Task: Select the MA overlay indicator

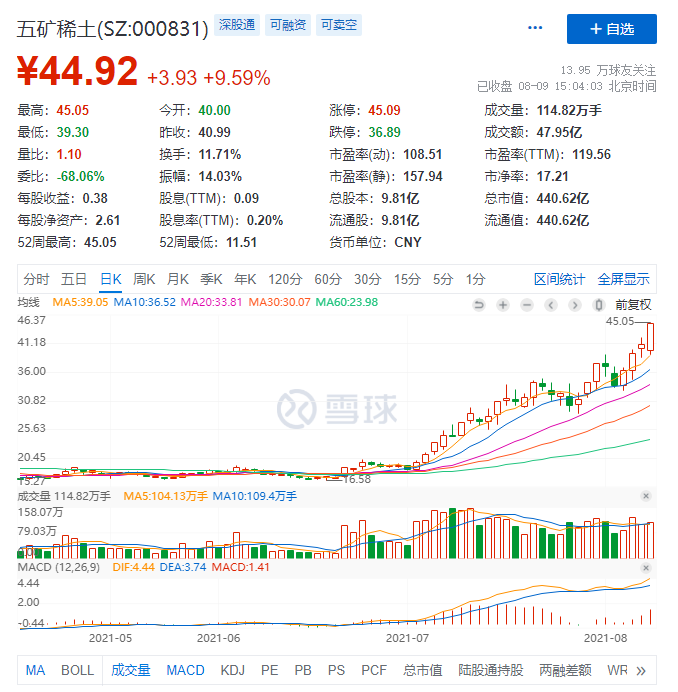Action: pos(35,670)
